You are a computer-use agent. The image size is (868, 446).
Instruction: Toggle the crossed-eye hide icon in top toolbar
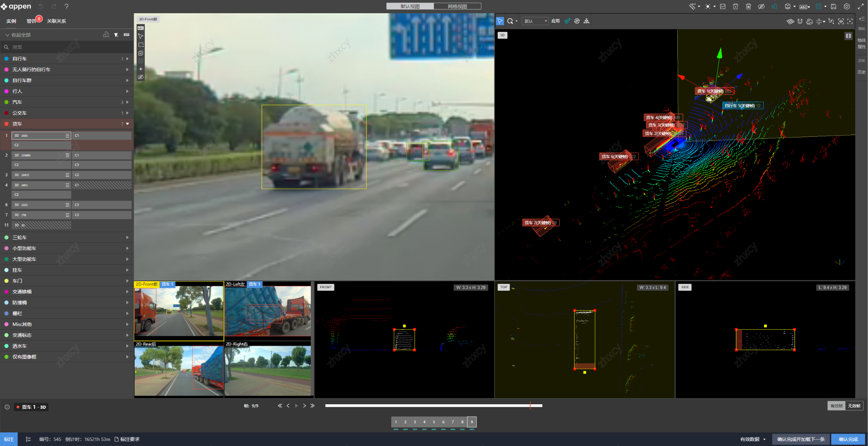pyautogui.click(x=761, y=7)
